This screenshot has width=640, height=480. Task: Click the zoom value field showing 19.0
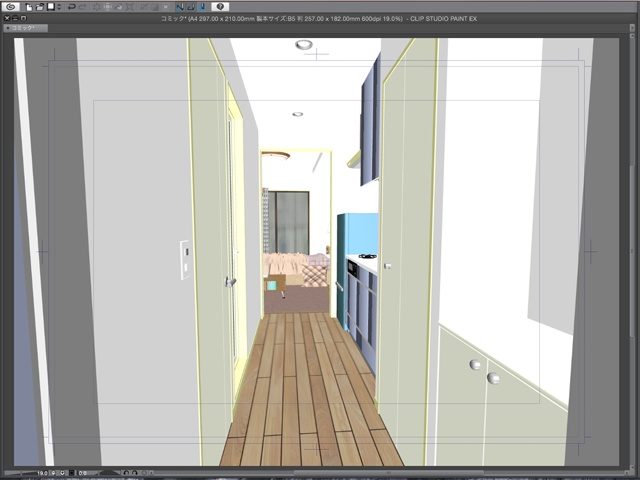[42, 473]
